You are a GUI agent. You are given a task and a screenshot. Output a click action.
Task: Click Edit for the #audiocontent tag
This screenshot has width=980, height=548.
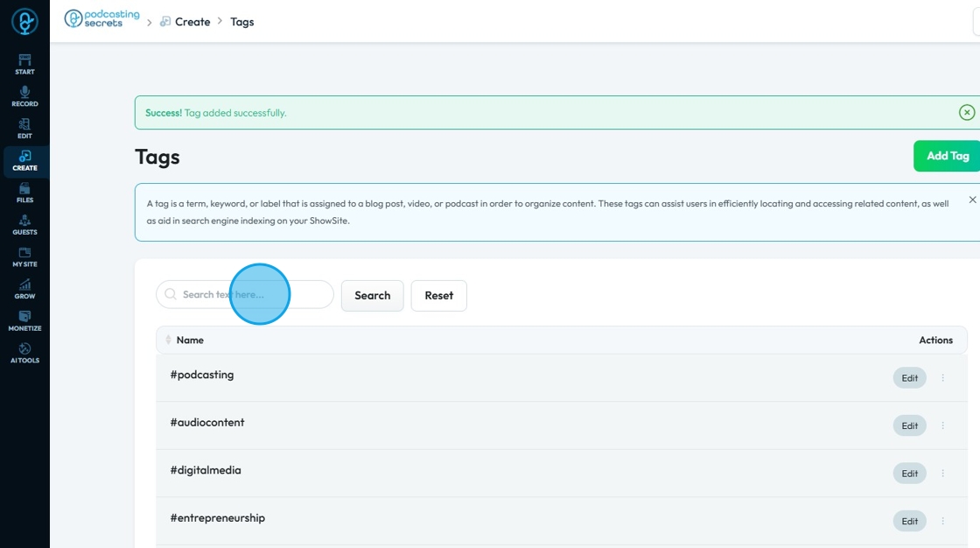[x=909, y=425]
